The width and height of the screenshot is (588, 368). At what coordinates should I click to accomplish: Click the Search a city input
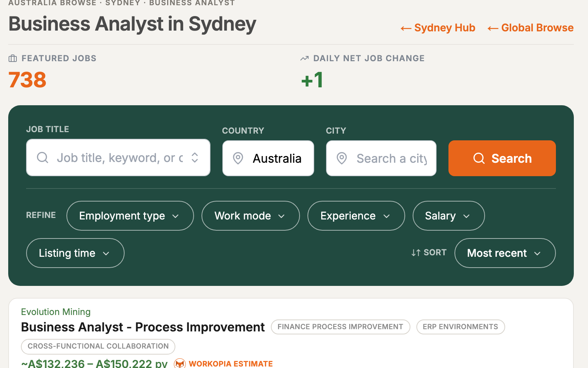(381, 158)
